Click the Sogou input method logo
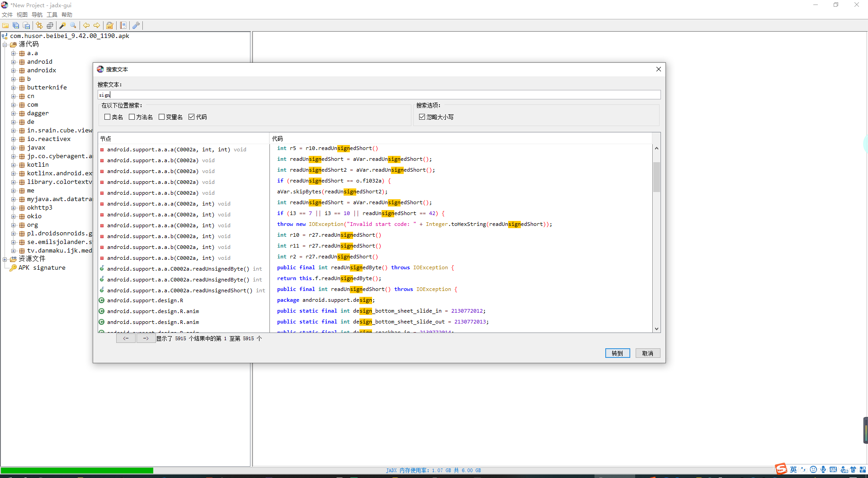Viewport: 868px width, 478px height. 781,469
